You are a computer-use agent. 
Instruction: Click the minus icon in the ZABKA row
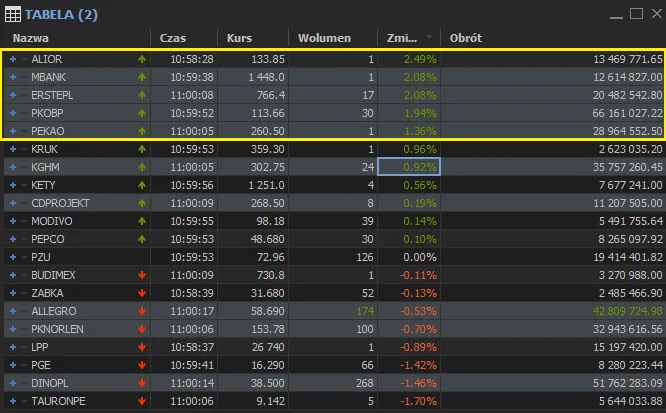24,293
